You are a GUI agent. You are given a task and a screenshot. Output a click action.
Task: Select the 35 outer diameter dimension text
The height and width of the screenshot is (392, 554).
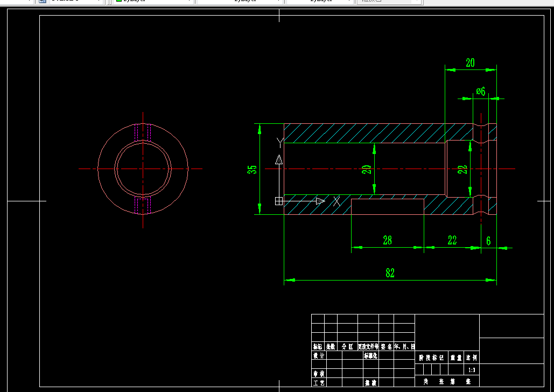tap(252, 170)
